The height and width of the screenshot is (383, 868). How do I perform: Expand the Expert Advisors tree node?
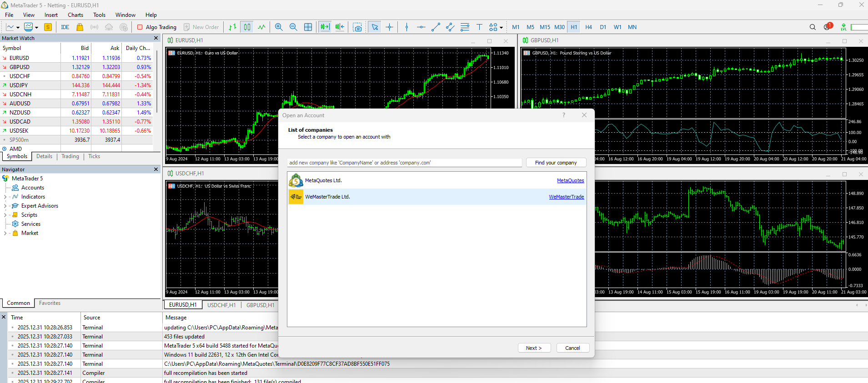coord(5,206)
